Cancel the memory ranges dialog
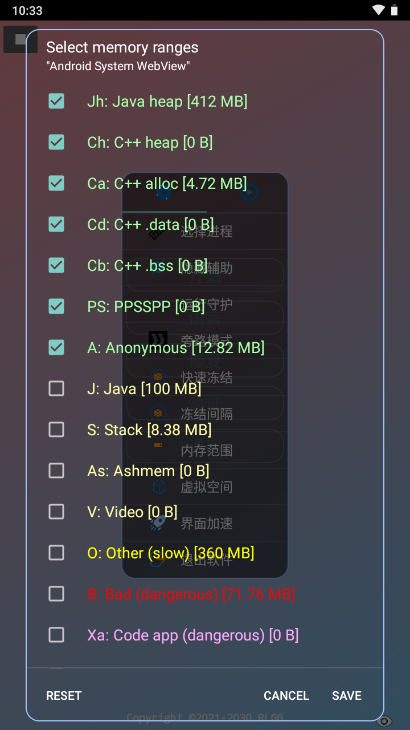The height and width of the screenshot is (730, 410). [286, 695]
